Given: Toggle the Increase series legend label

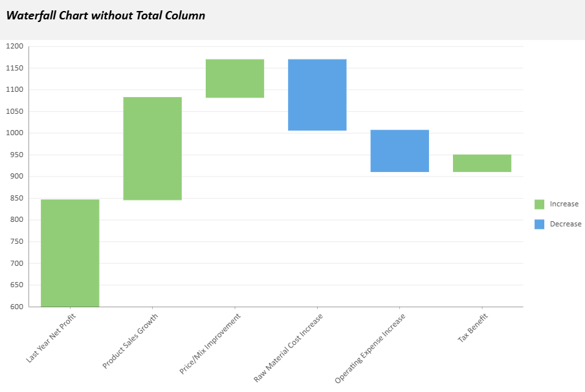Looking at the screenshot, I should tap(564, 204).
